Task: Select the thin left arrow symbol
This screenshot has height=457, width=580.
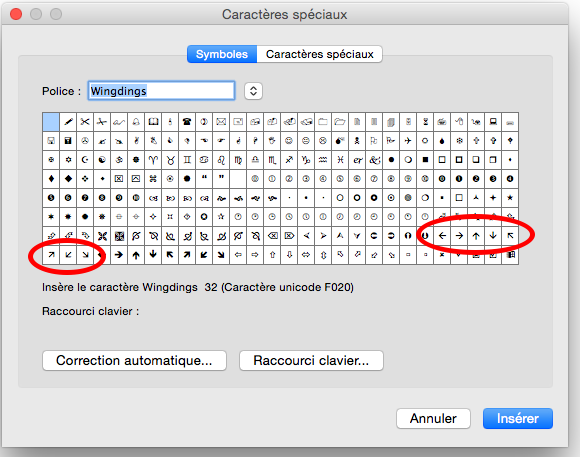Action: tap(442, 236)
